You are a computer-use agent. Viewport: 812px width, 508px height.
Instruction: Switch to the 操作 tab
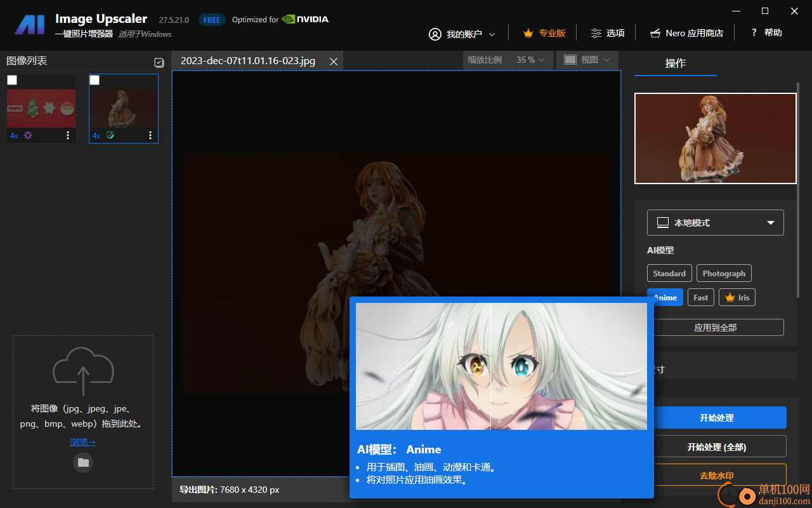coord(676,63)
